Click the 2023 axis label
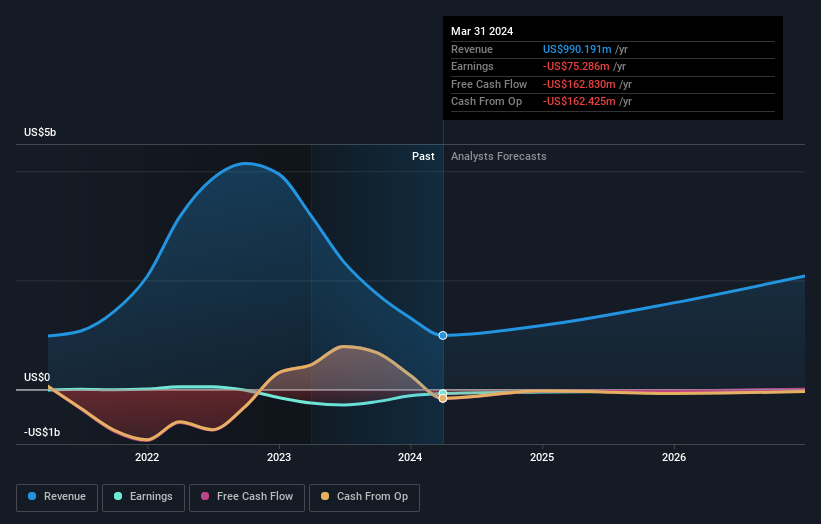Viewport: 821px width, 524px height. click(x=279, y=458)
